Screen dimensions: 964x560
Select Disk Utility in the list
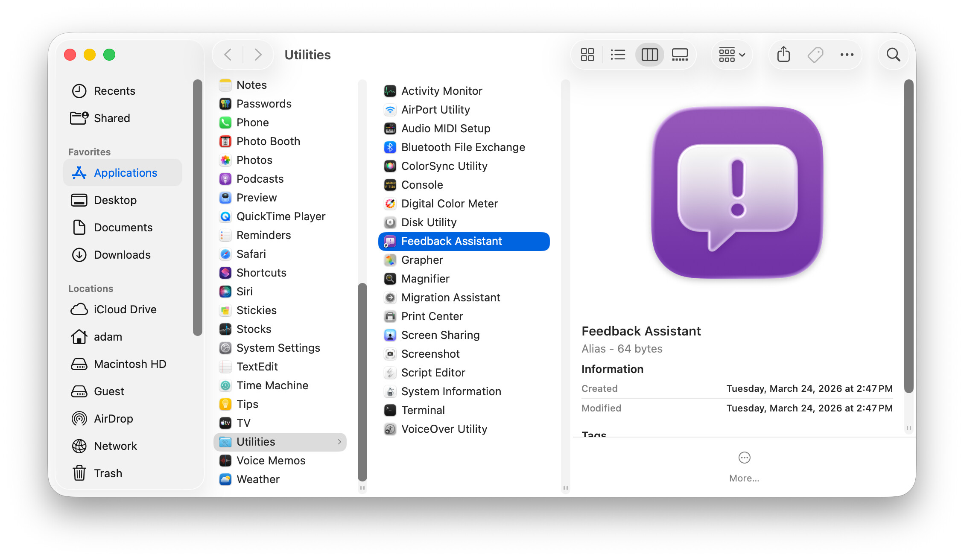429,222
